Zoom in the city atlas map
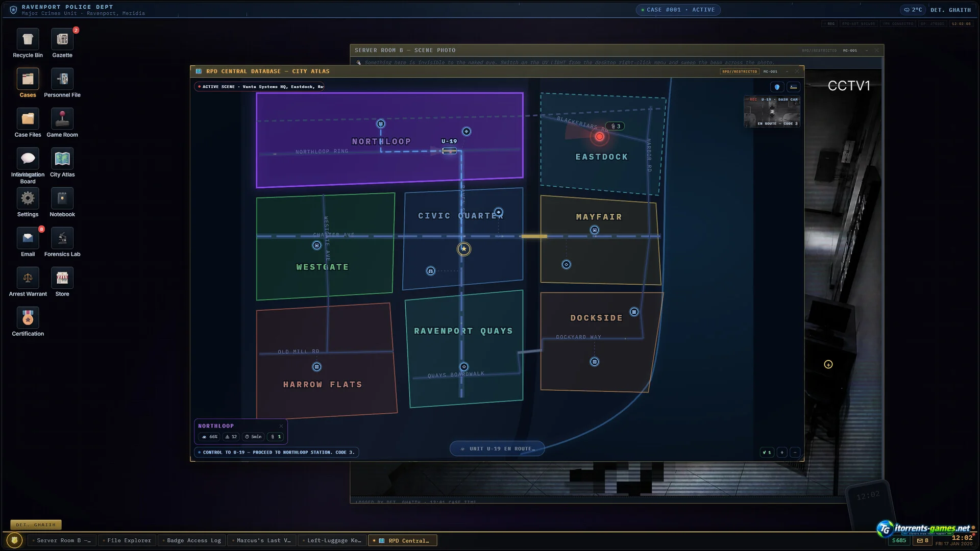Screen dimensions: 980x551 coord(782,453)
